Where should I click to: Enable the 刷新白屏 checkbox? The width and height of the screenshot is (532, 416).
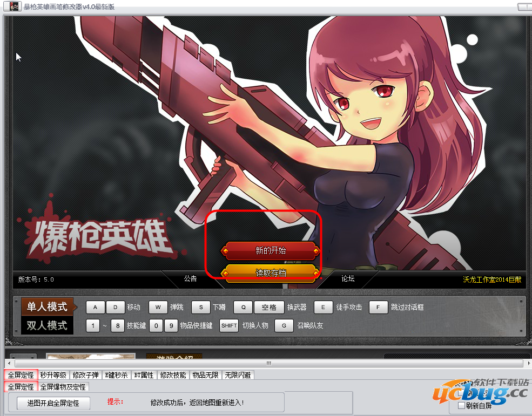coord(461,405)
